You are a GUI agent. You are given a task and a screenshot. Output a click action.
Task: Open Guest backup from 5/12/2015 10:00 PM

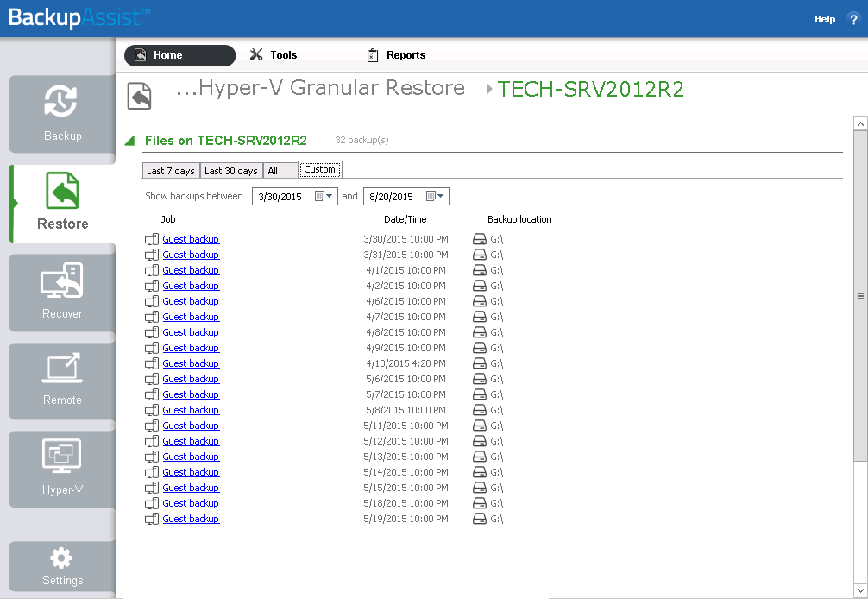coord(191,441)
